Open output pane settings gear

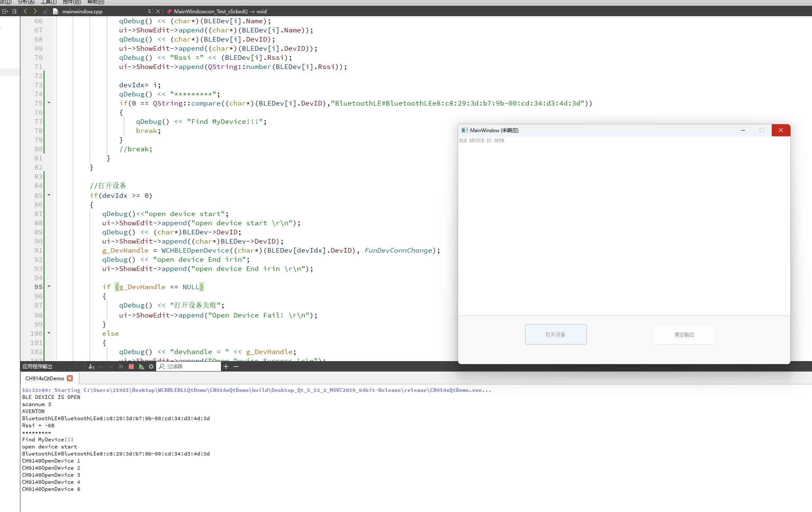[x=151, y=367]
